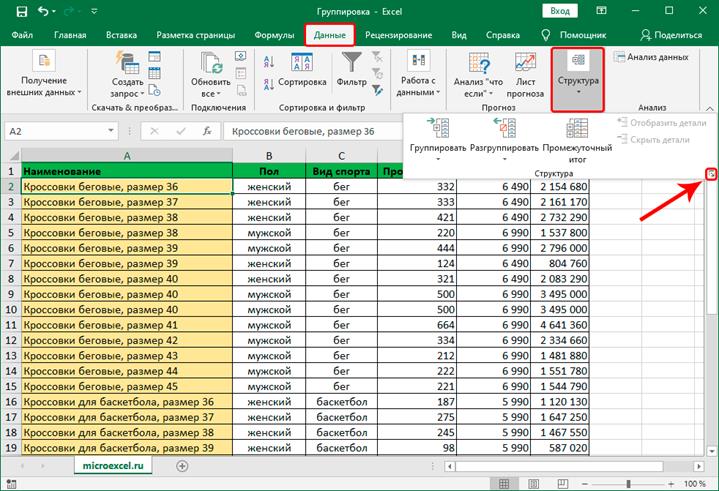The height and width of the screenshot is (491, 719).
Task: Switch to Normal view in status bar
Action: click(503, 484)
